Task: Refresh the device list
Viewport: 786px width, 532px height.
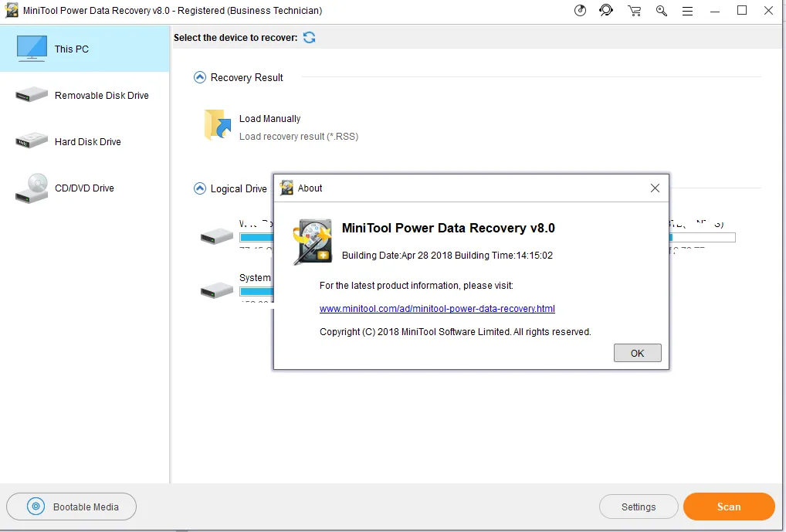Action: [310, 38]
